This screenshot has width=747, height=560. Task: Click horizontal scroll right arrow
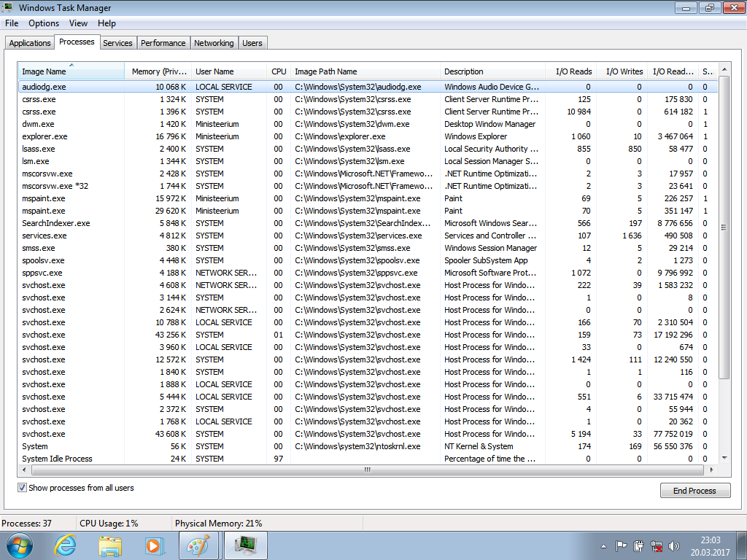point(712,470)
